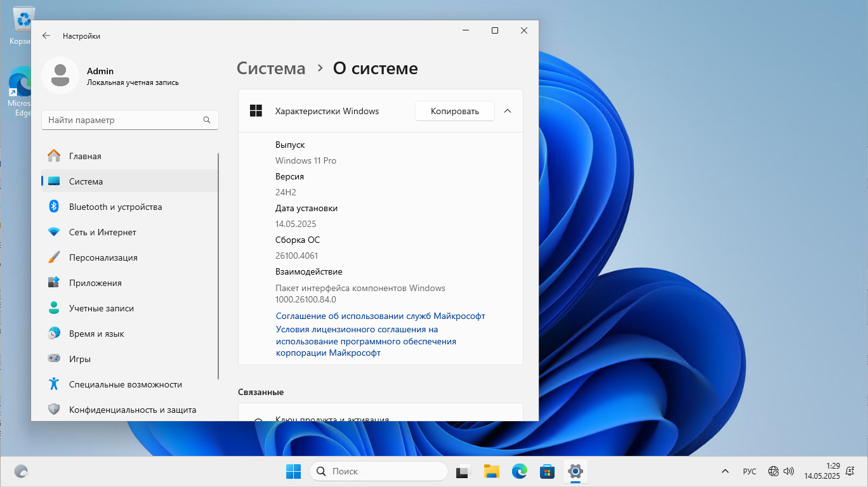This screenshot has width=868, height=487.
Task: Open the Игры settings category
Action: coord(79,359)
